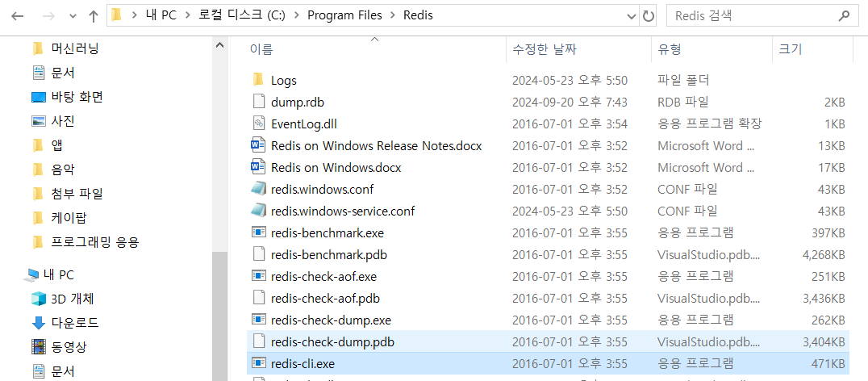Open 바탕 화면 in navigation pane
Screen dimensions: 868x381
(77, 97)
